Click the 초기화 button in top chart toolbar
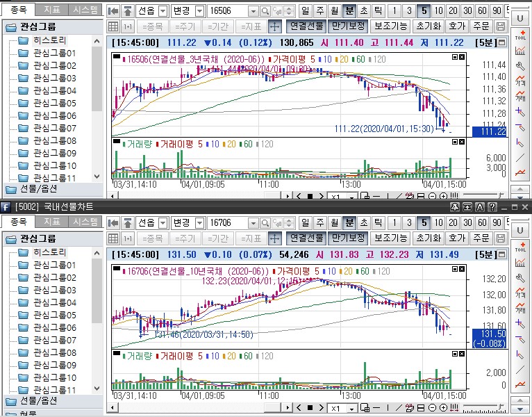This screenshot has width=532, height=417. point(427,26)
